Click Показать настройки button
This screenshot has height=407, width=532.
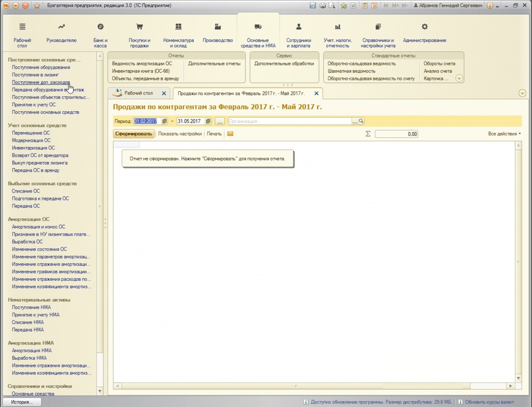coord(180,133)
